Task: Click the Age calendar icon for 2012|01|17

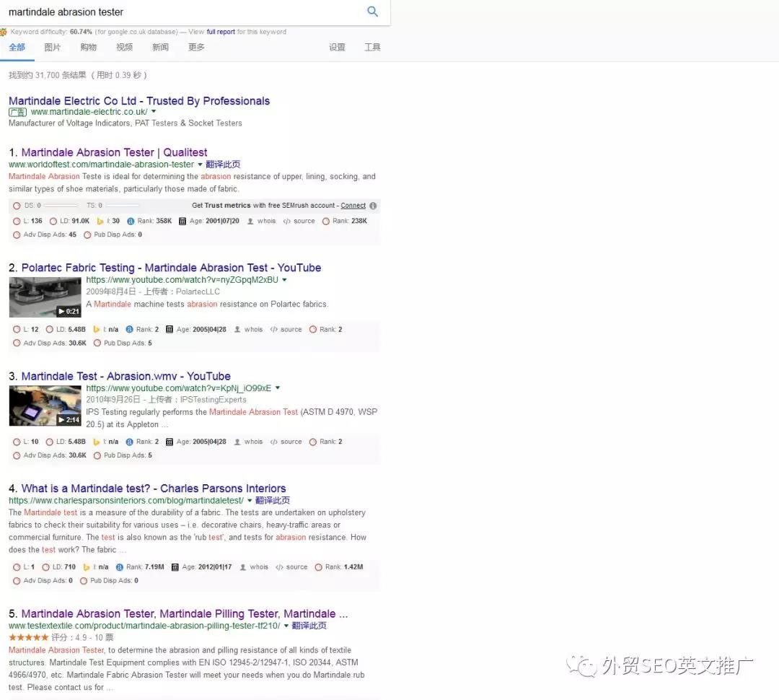Action: click(x=175, y=567)
